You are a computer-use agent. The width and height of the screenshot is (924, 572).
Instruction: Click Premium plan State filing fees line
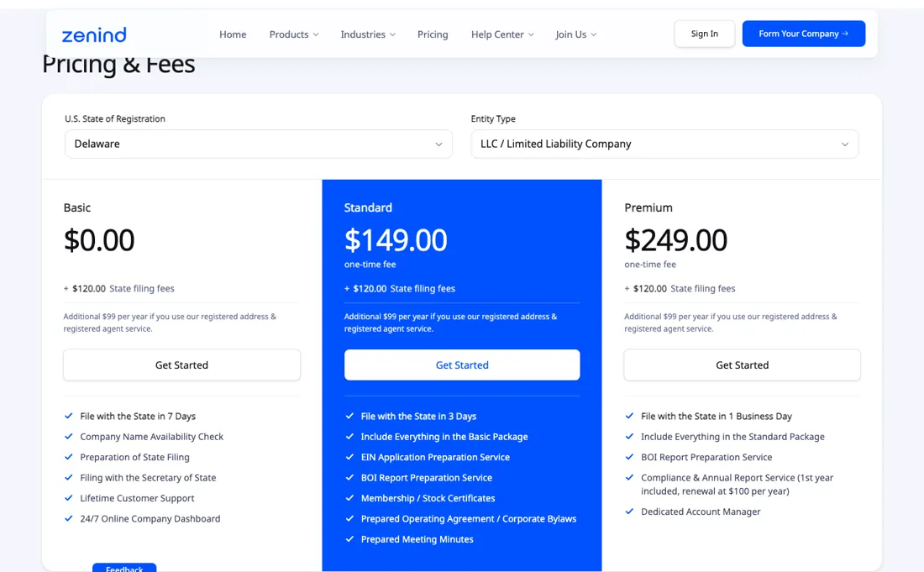click(x=680, y=289)
